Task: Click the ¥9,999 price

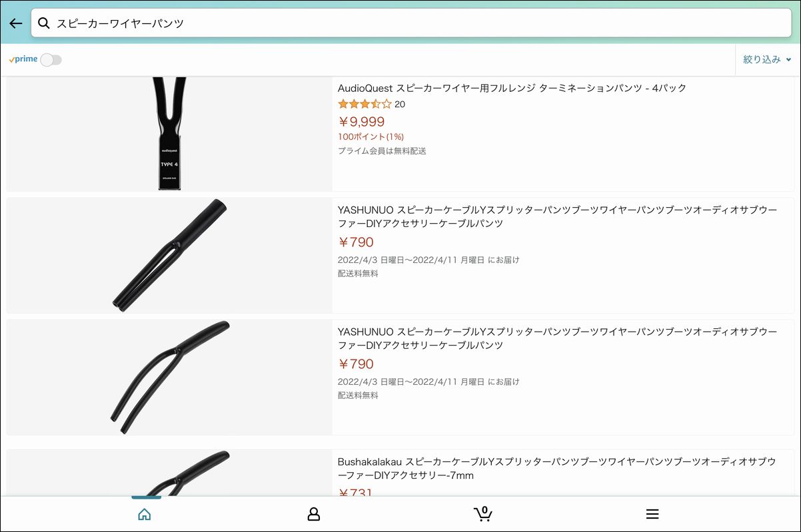Action: click(361, 121)
